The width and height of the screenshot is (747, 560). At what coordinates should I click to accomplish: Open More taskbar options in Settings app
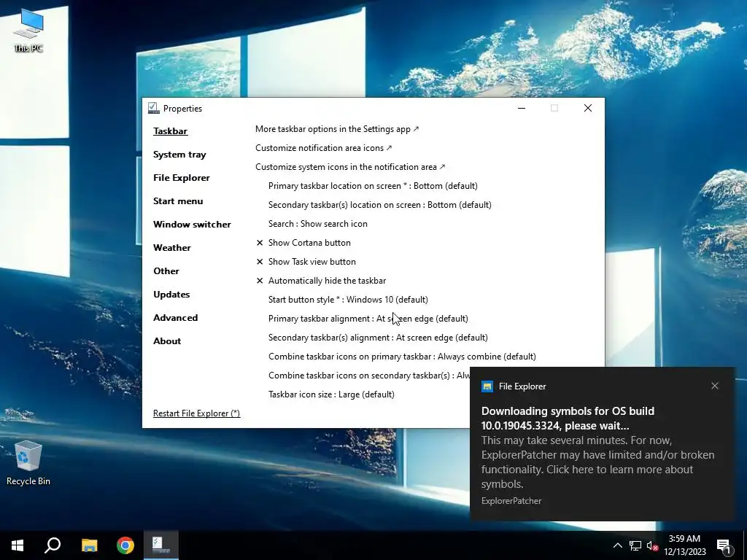click(337, 129)
